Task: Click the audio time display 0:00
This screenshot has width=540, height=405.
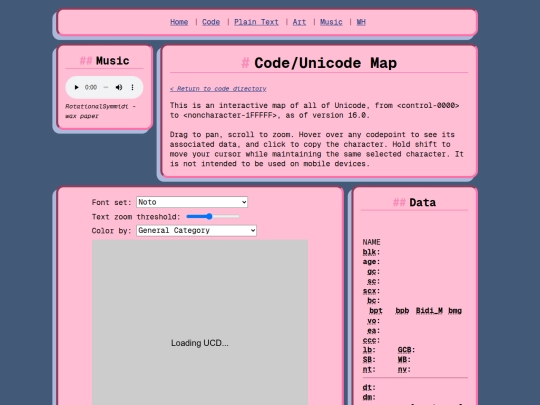Action: 91,87
